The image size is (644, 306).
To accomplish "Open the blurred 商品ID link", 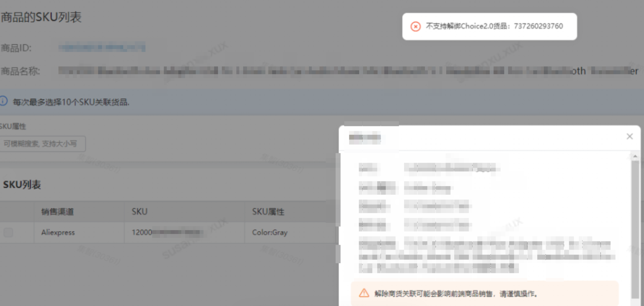I will click(102, 47).
